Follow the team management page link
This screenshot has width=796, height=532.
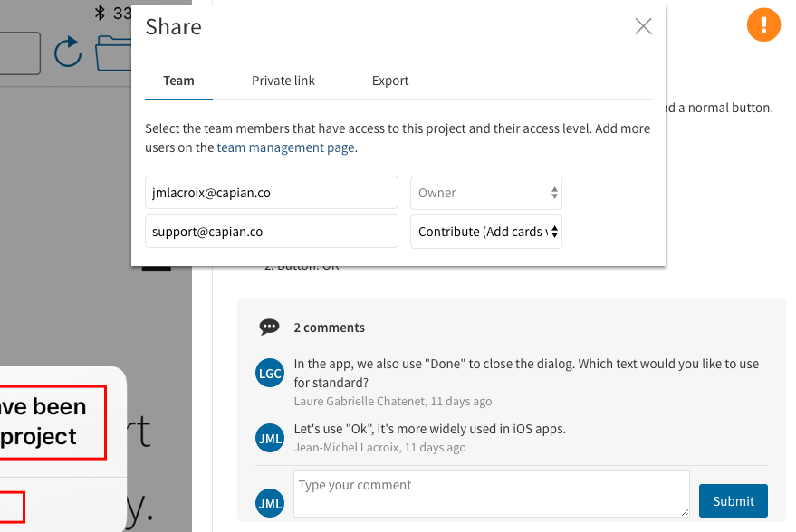click(x=285, y=147)
